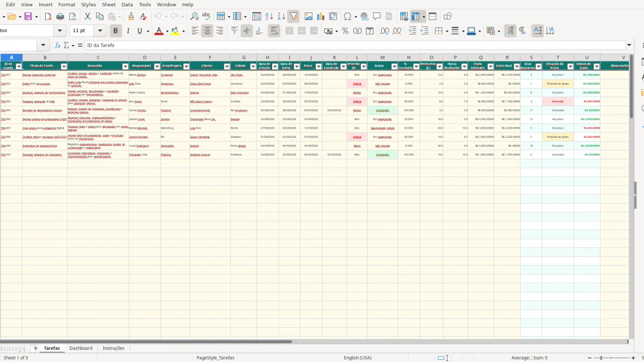
Task: Insert an image
Action: pyautogui.click(x=309, y=17)
